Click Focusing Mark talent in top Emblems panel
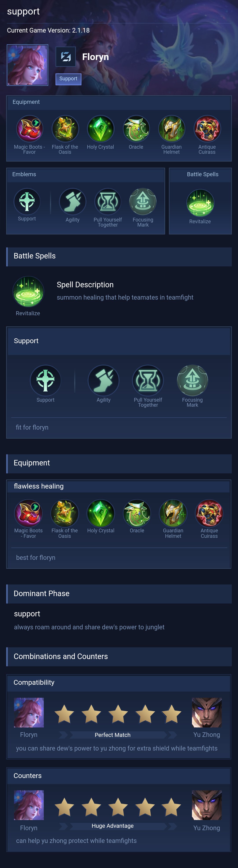Screen dimensions: 238x868 143,201
